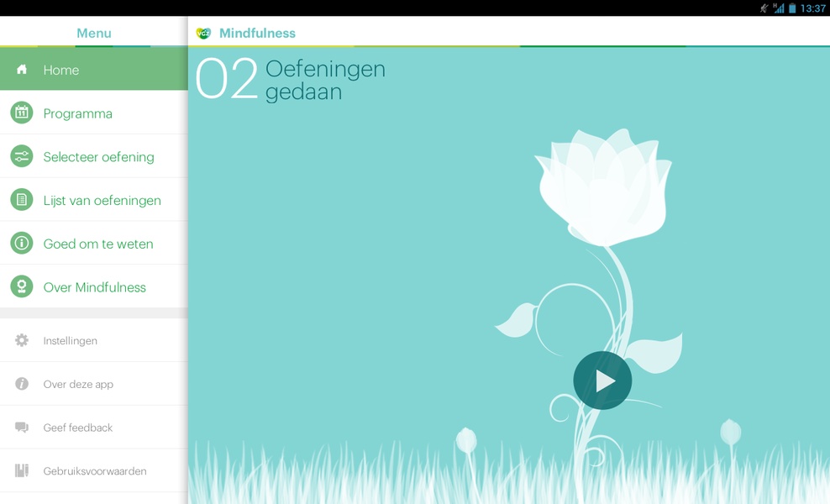The width and height of the screenshot is (830, 504).
Task: Click the signal strength icon in status bar
Action: [778, 8]
